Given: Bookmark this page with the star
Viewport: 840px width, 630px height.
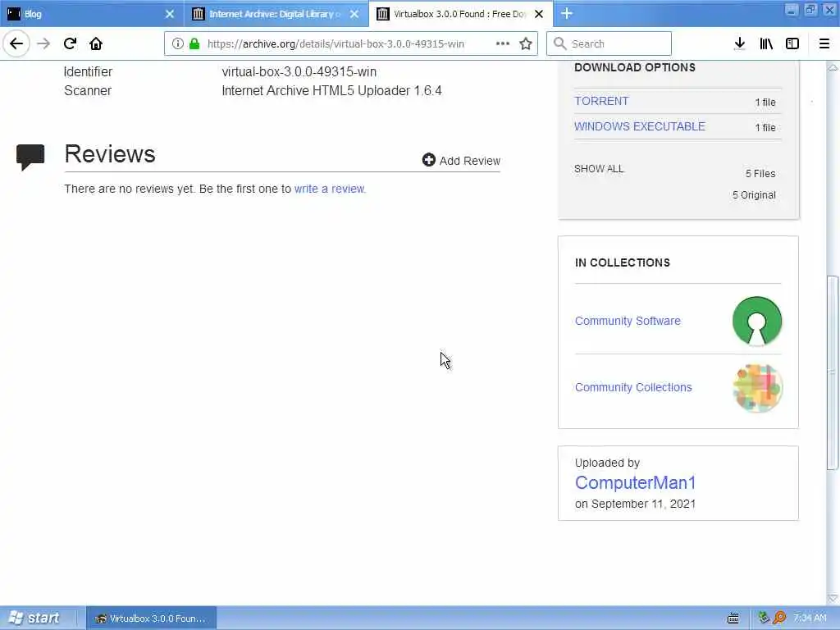Looking at the screenshot, I should click(526, 43).
